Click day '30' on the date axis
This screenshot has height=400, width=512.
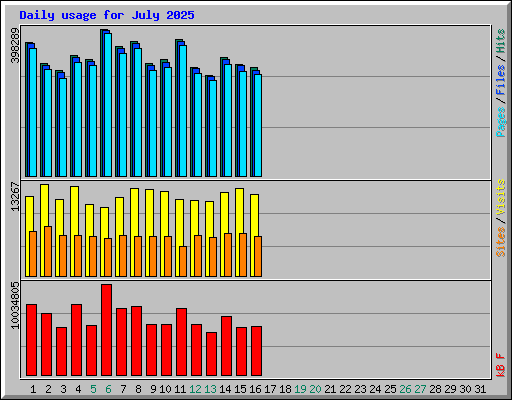[465, 389]
